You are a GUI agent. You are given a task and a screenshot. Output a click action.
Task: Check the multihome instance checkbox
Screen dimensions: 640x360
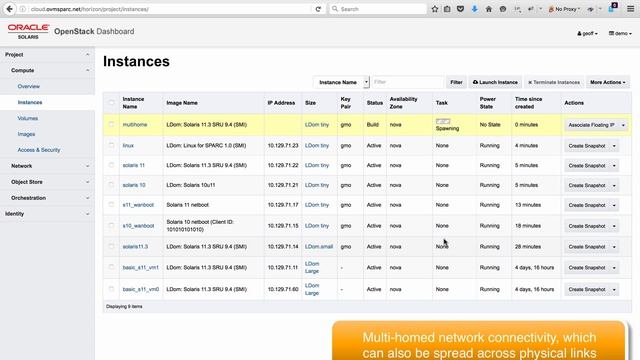coord(111,124)
